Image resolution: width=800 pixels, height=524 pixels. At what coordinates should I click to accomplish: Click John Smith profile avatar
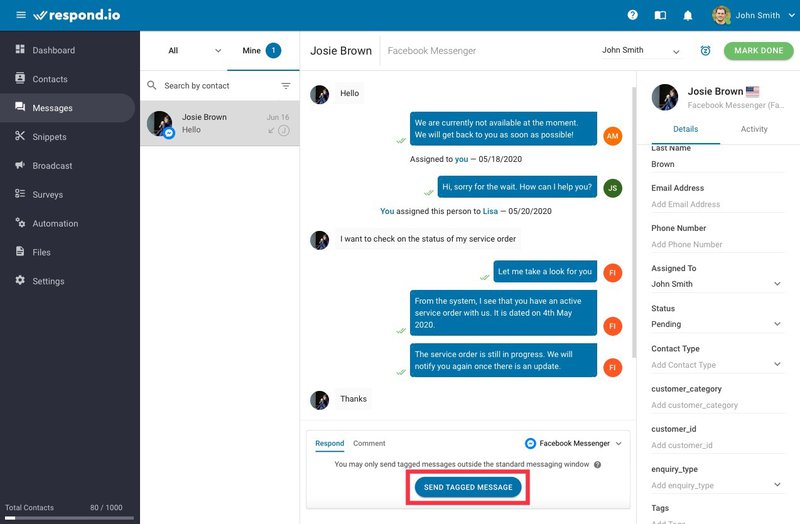pos(721,15)
